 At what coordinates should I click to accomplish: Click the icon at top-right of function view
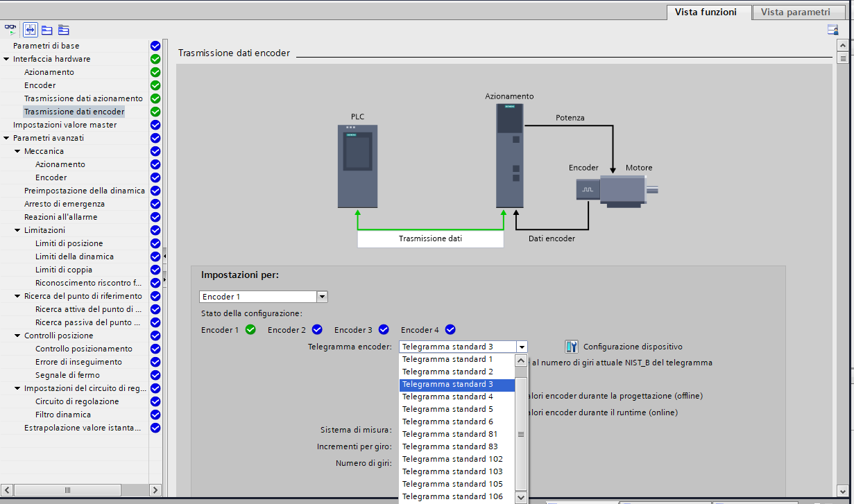[x=832, y=30]
